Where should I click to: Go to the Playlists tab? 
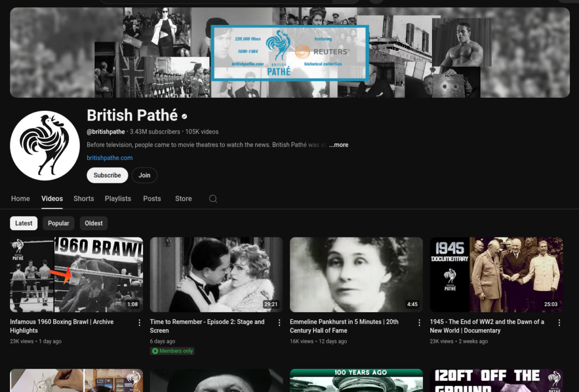coord(118,199)
